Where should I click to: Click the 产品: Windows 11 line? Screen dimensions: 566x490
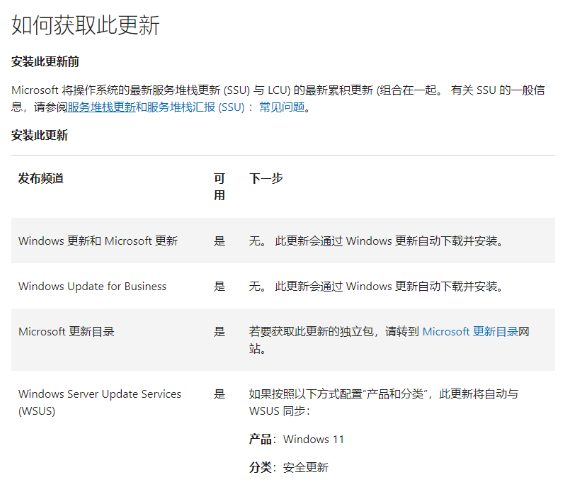[296, 439]
